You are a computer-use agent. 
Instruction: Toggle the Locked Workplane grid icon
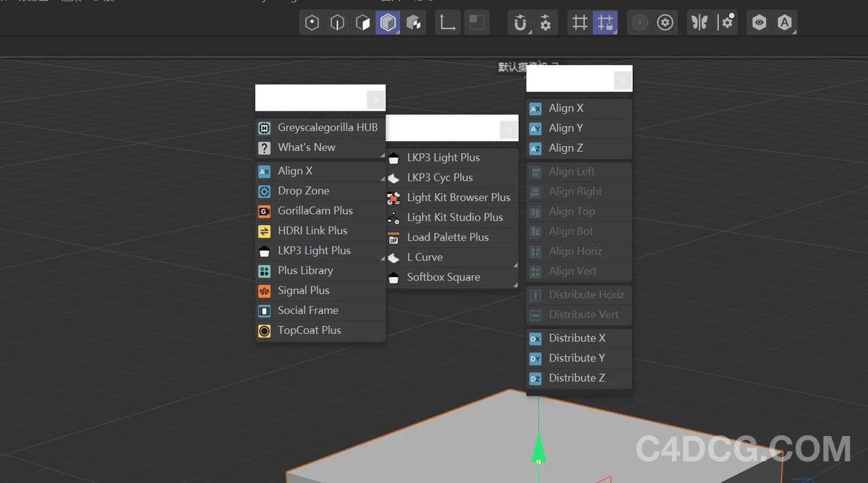click(605, 23)
